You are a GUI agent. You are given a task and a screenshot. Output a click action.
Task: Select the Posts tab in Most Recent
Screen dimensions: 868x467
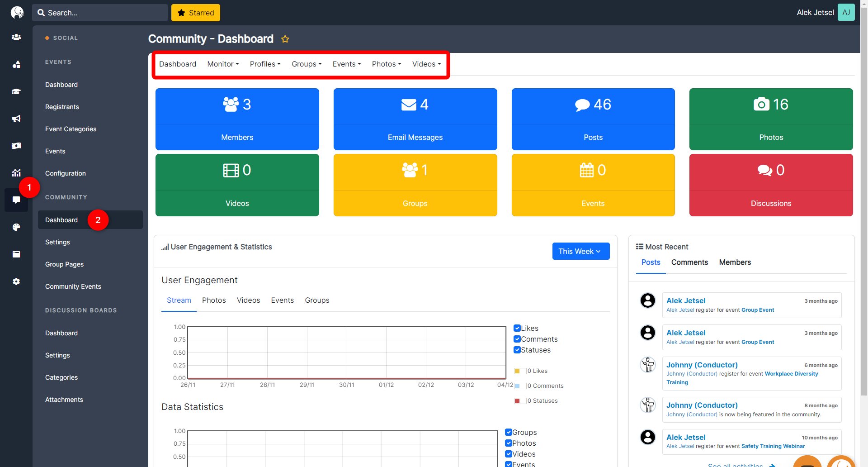pyautogui.click(x=651, y=262)
